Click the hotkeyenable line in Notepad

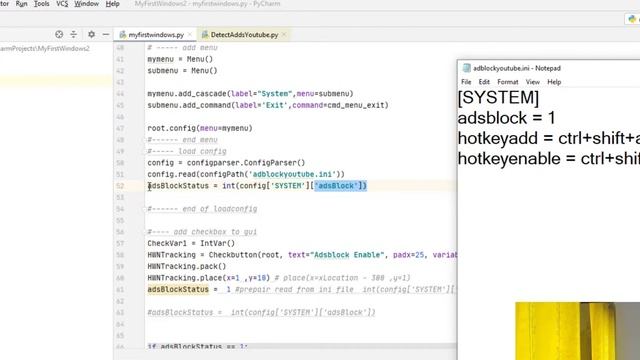(549, 159)
